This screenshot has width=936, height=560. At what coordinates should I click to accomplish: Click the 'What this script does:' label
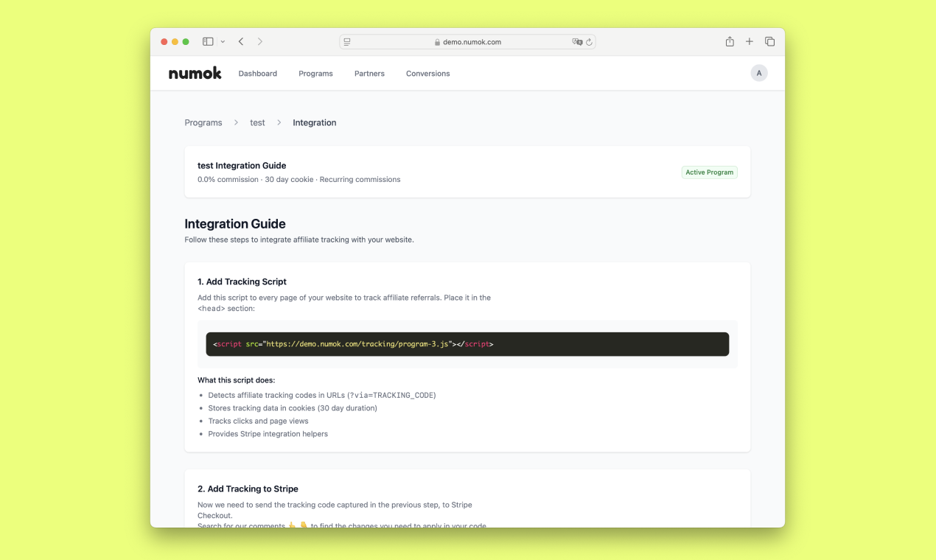click(x=236, y=380)
